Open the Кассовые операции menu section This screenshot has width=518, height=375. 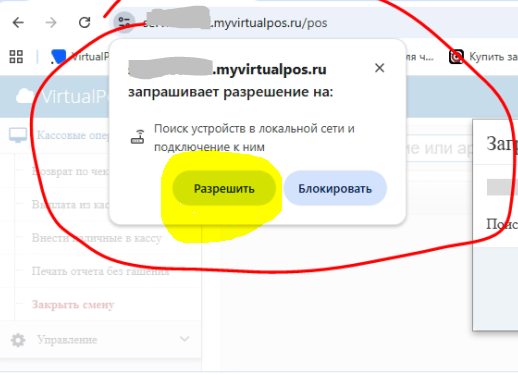click(x=101, y=135)
